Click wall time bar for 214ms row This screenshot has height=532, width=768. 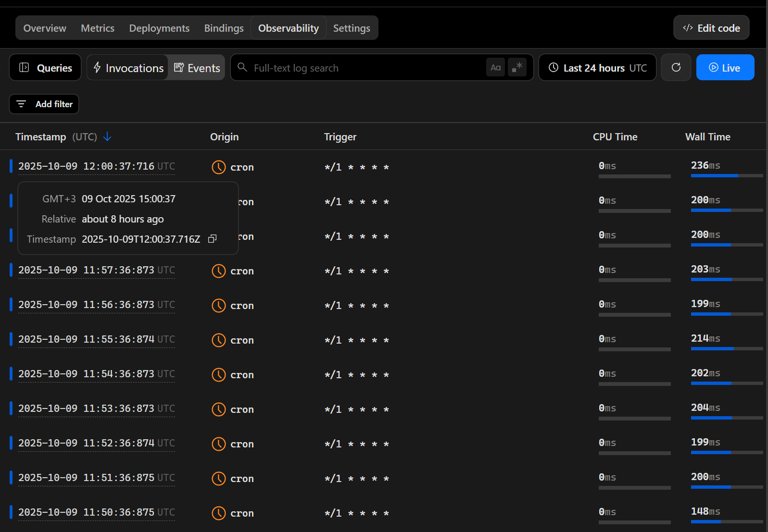click(727, 349)
